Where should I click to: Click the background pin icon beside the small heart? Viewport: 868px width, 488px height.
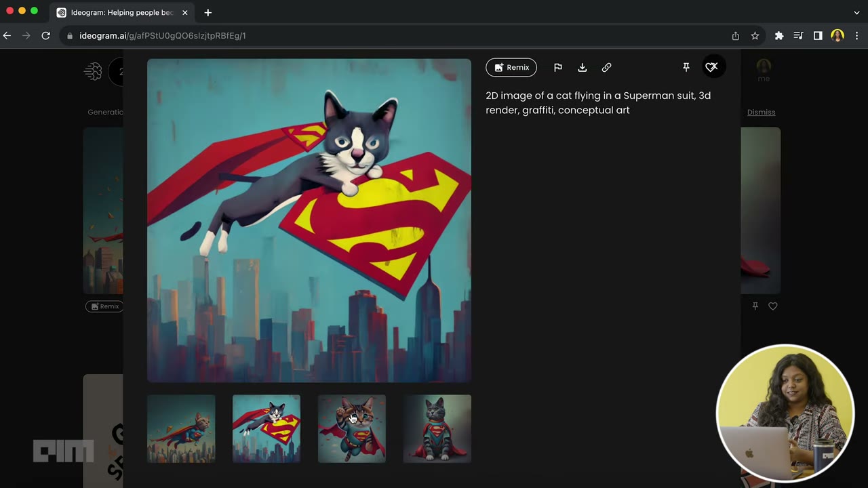tap(755, 306)
